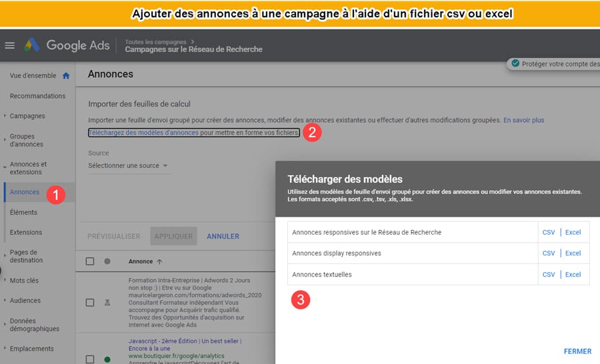Download Excel for Annonces responsives Réseau de Recherche
The height and width of the screenshot is (364, 600).
coord(573,232)
